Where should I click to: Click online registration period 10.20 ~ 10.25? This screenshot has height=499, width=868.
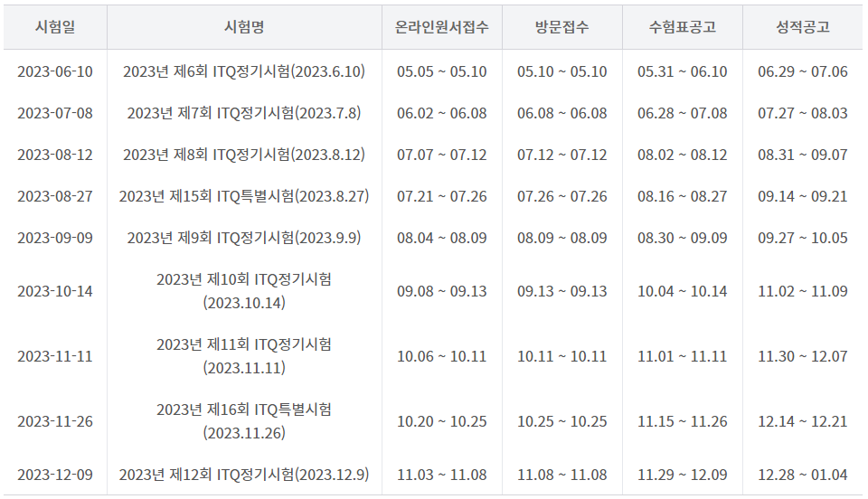click(442, 421)
